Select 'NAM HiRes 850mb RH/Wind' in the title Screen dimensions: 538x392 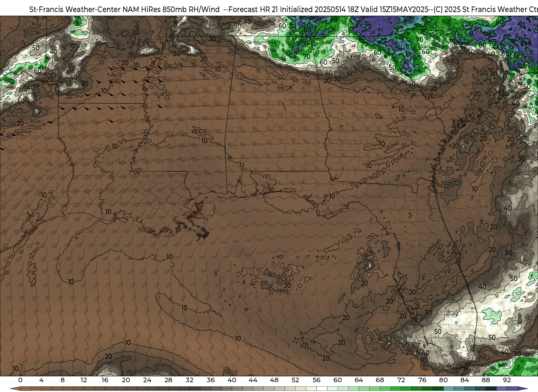[171, 10]
